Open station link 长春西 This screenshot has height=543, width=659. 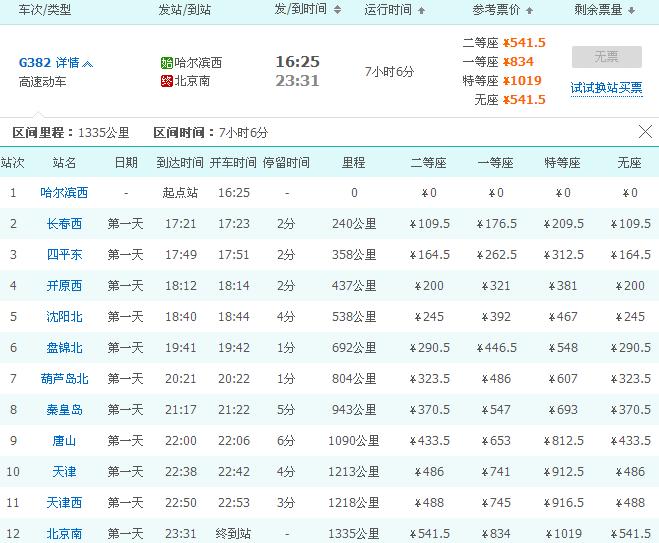pos(64,224)
